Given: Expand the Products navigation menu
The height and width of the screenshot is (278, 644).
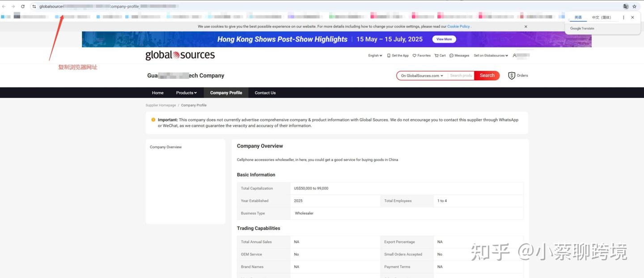Looking at the screenshot, I should 186,93.
